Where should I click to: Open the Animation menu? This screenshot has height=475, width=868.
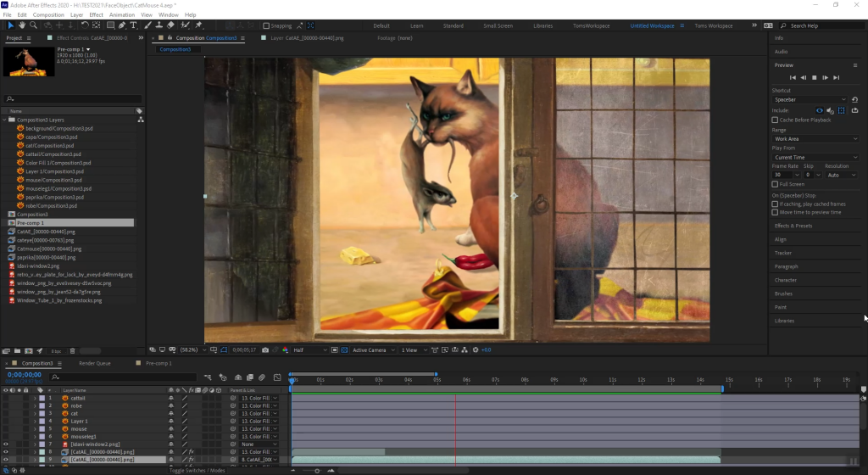tap(122, 15)
